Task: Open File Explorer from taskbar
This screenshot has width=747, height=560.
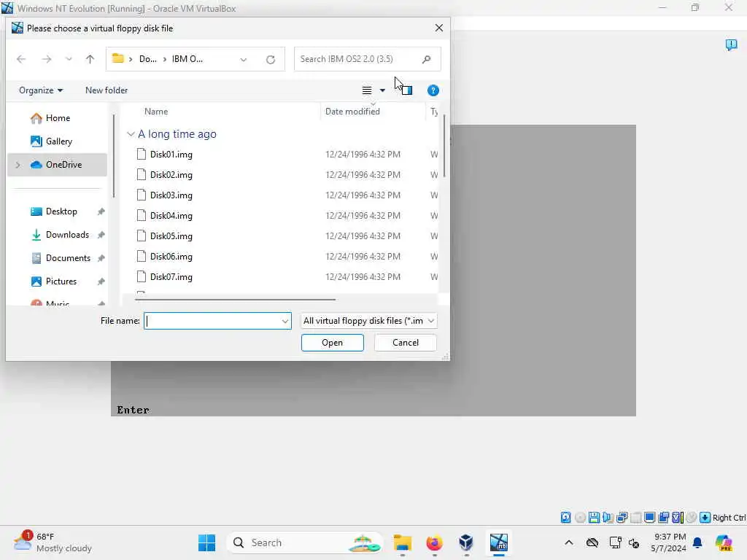Action: pos(403,542)
